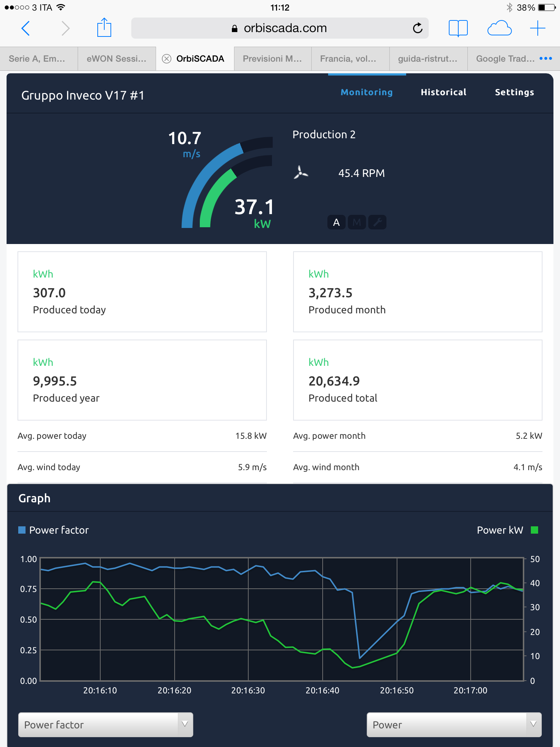This screenshot has height=747, width=560.
Task: Open the Settings tab
Action: pyautogui.click(x=514, y=92)
